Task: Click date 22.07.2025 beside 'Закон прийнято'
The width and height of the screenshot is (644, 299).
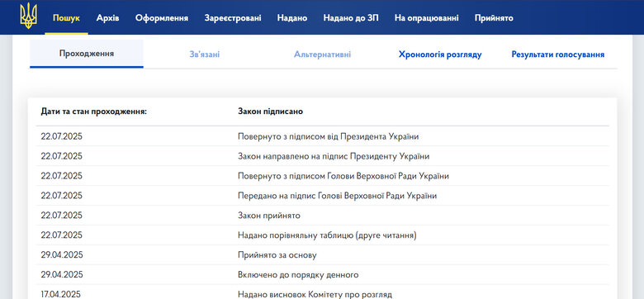Action: point(62,216)
